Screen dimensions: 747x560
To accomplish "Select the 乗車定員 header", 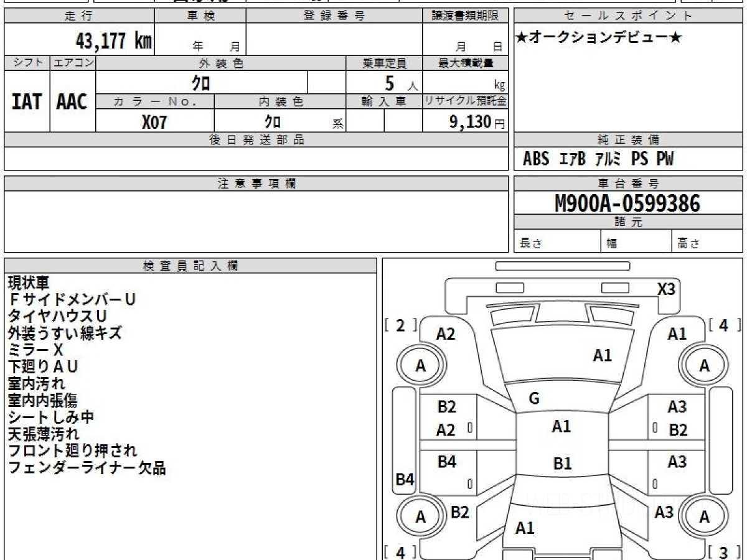I will [384, 63].
